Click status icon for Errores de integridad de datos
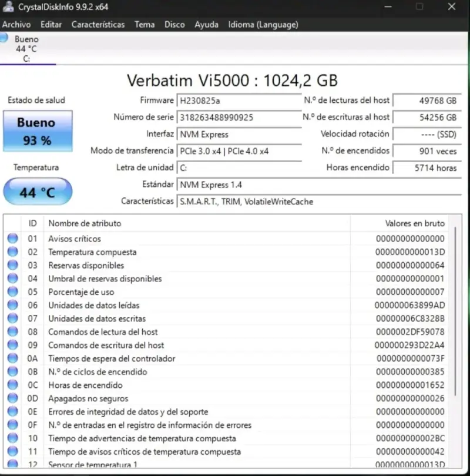470x476 pixels. [13, 411]
